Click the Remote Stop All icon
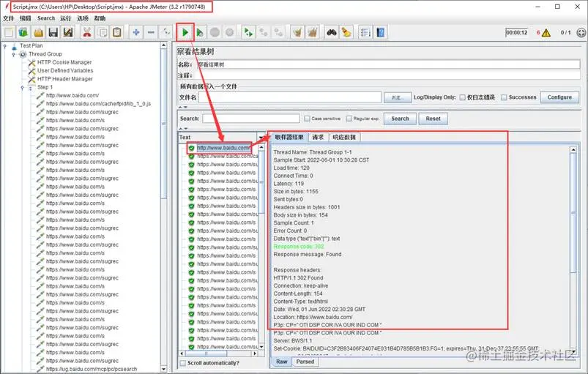Screen dimensions: 588x374 click(264, 33)
